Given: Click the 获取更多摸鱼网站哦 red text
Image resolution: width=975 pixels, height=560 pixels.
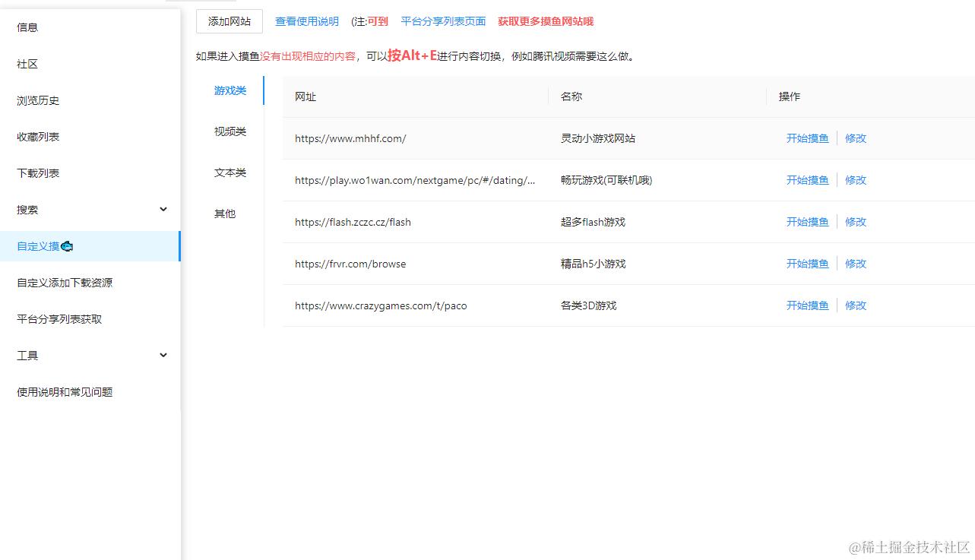Looking at the screenshot, I should [x=546, y=21].
